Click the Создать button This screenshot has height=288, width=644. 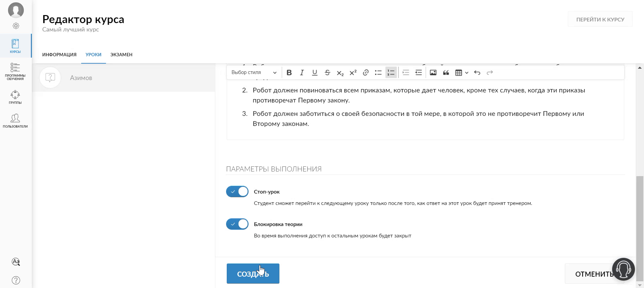(x=253, y=274)
